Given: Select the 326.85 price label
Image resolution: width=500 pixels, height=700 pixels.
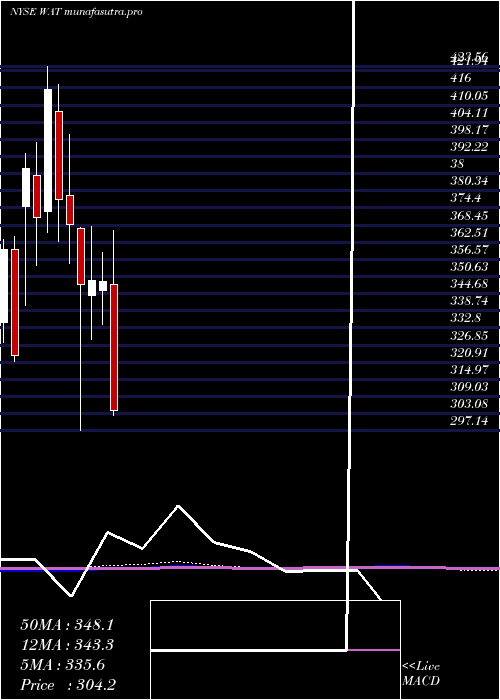Looking at the screenshot, I should click(469, 335).
